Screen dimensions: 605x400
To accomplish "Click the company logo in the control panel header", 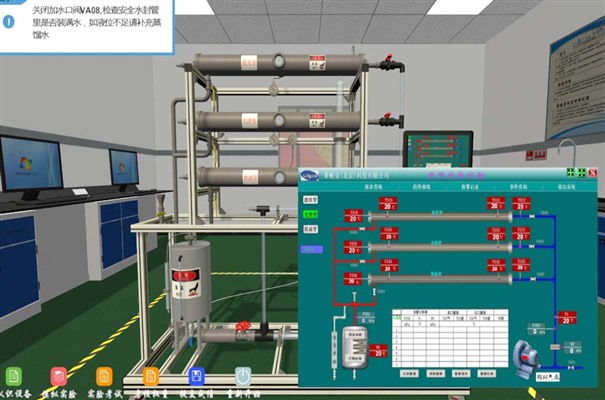I will (310, 176).
